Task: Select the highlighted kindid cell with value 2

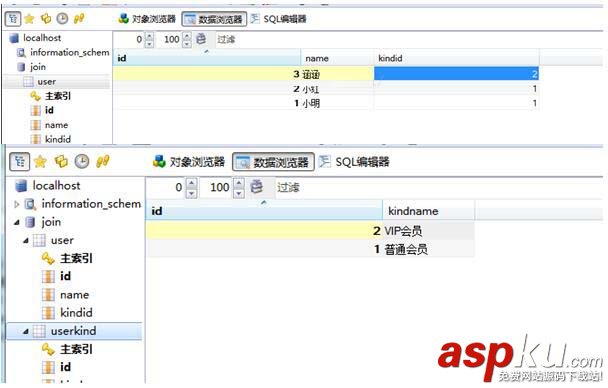Action: [456, 74]
